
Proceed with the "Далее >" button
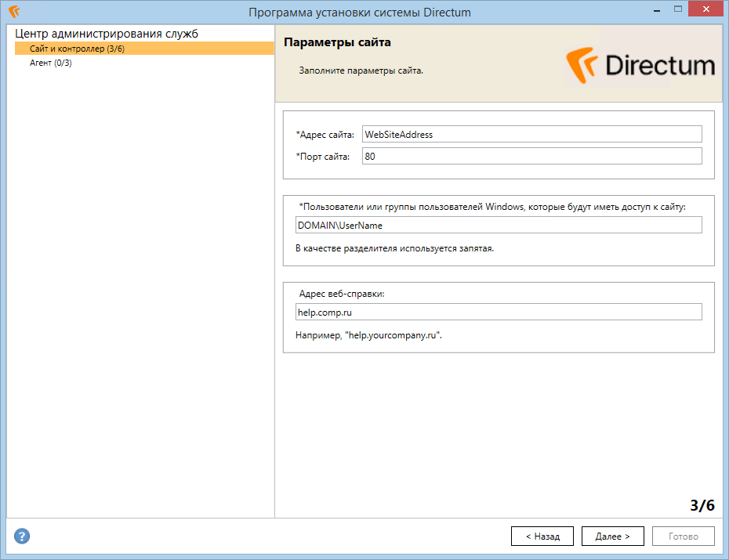point(613,536)
